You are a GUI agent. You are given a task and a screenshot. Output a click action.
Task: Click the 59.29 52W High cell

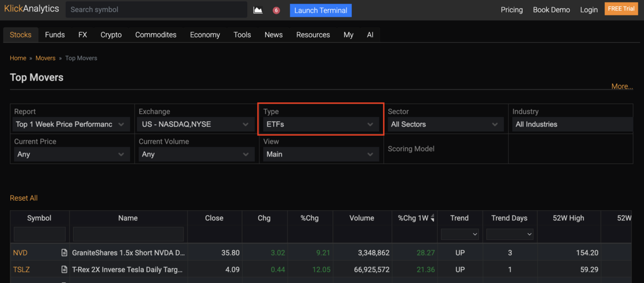589,269
